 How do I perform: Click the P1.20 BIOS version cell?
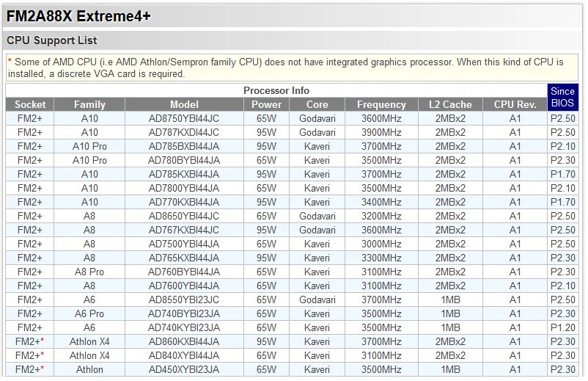click(x=563, y=327)
